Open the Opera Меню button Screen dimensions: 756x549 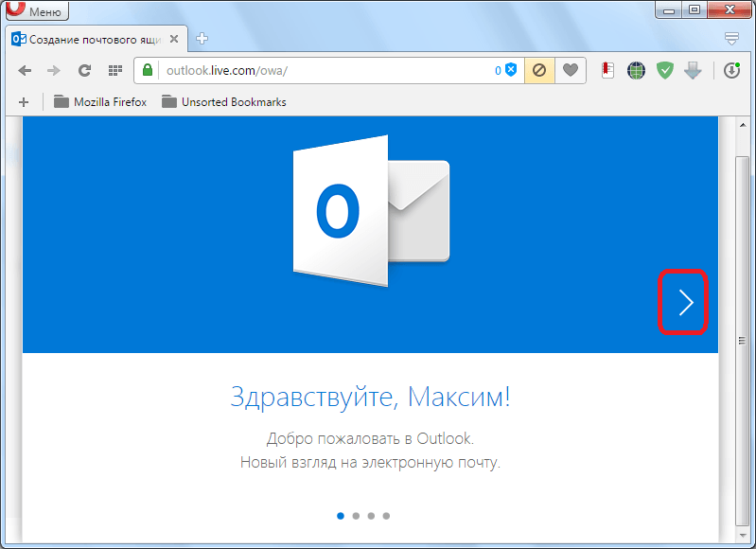[x=37, y=10]
